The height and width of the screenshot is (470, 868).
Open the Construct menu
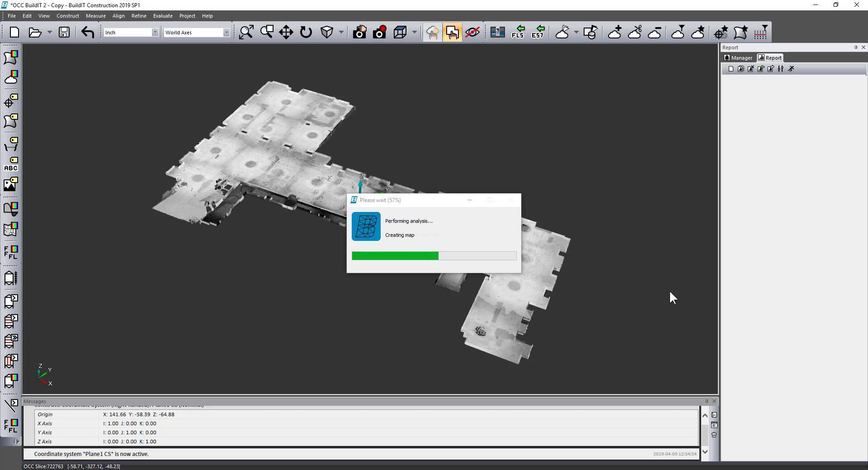pos(68,16)
